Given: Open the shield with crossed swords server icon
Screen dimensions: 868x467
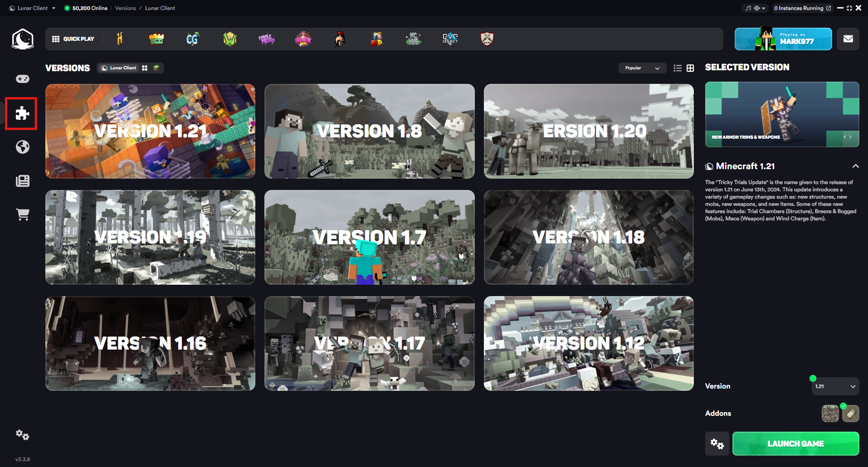Looking at the screenshot, I should click(x=487, y=39).
